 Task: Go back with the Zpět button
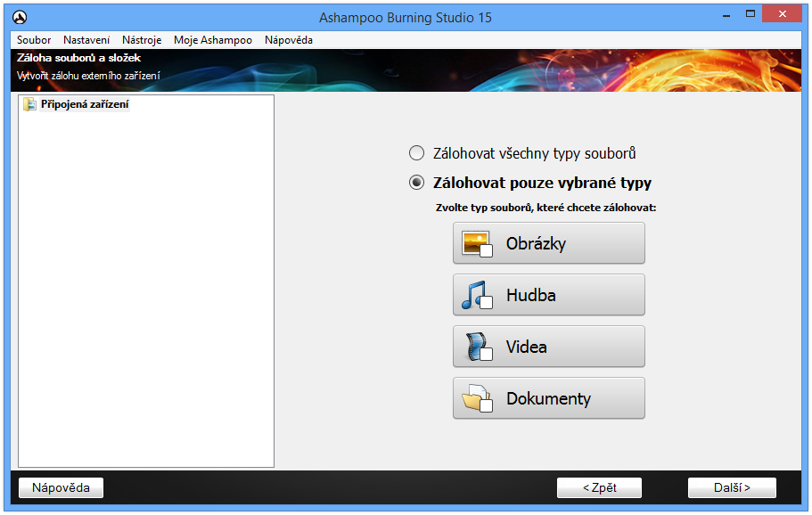point(599,487)
